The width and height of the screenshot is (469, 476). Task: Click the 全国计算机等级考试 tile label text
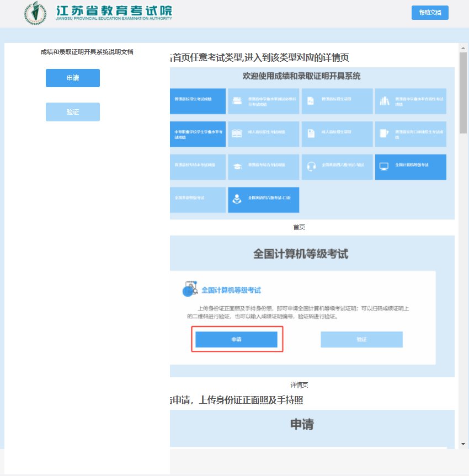412,165
